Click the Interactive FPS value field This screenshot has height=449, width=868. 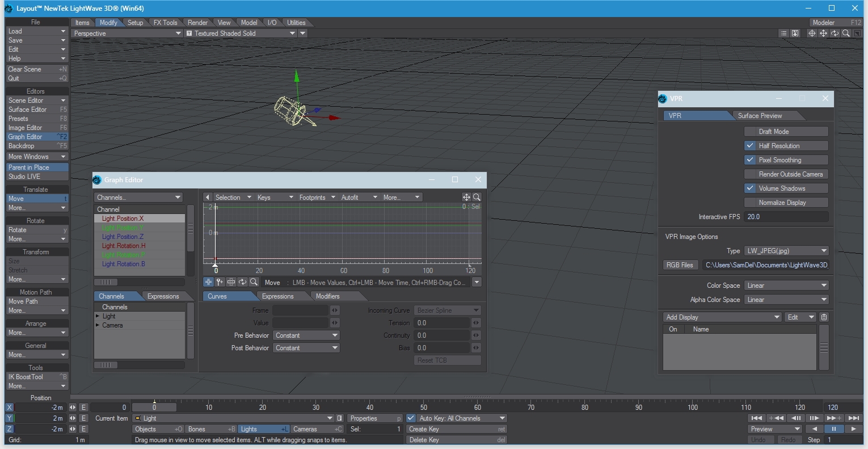click(x=786, y=217)
